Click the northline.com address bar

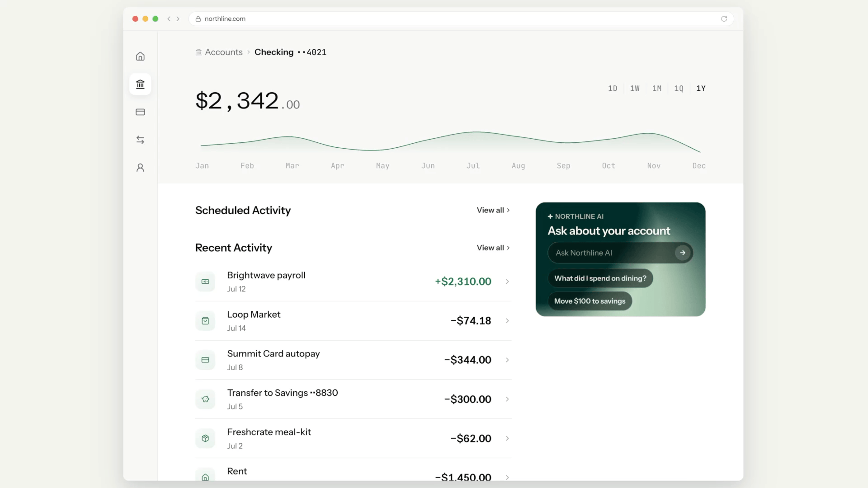click(461, 19)
